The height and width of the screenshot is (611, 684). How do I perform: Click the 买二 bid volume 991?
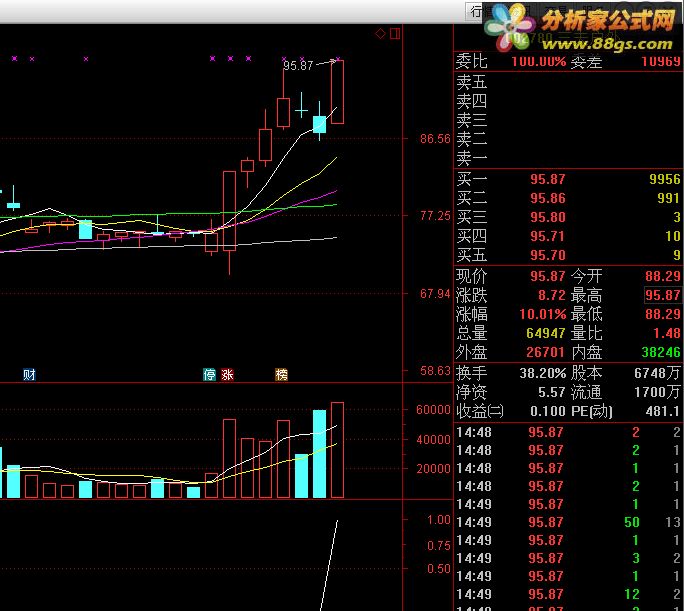click(669, 198)
